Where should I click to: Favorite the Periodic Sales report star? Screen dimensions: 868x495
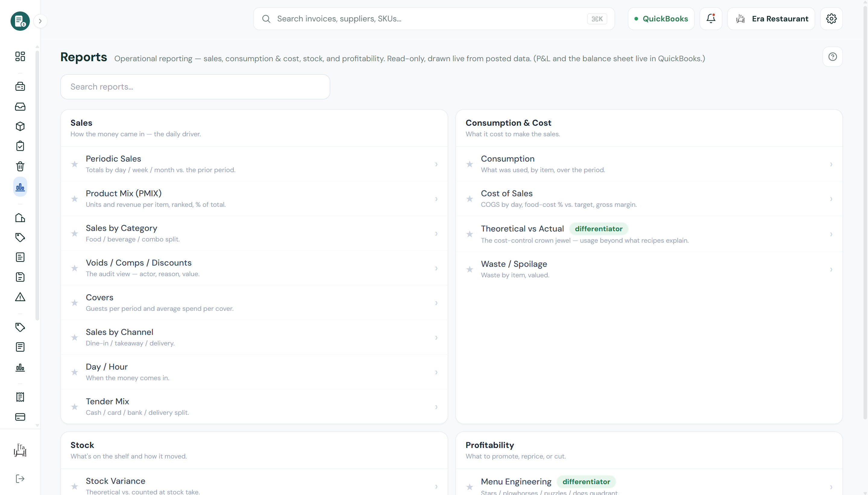[x=74, y=164]
